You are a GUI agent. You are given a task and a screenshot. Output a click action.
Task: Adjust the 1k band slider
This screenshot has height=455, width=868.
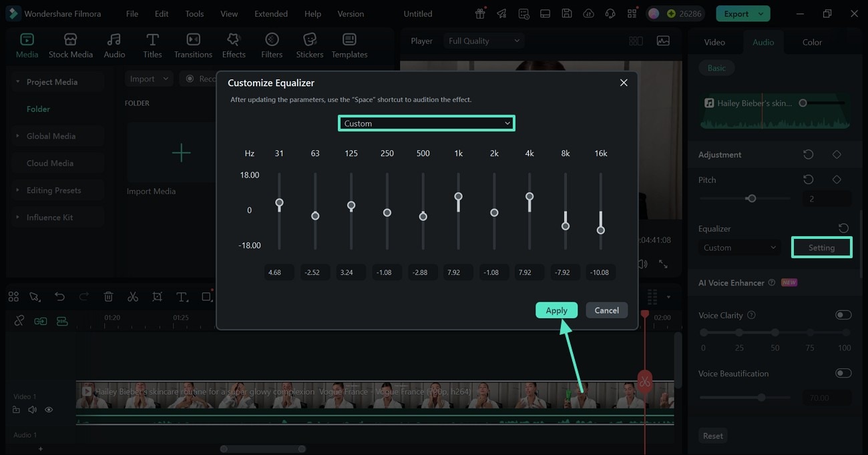point(458,197)
